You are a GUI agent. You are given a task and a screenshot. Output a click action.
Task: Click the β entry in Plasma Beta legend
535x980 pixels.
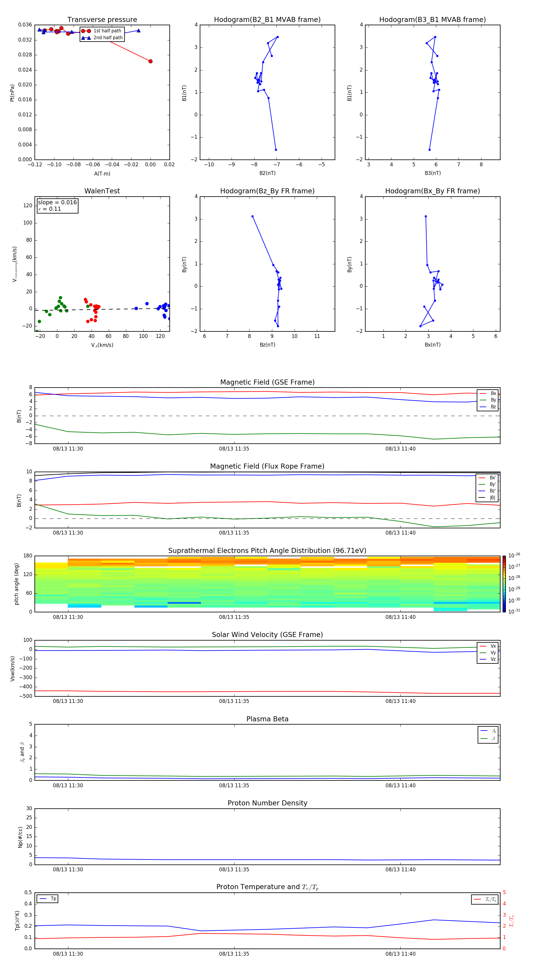click(x=488, y=739)
